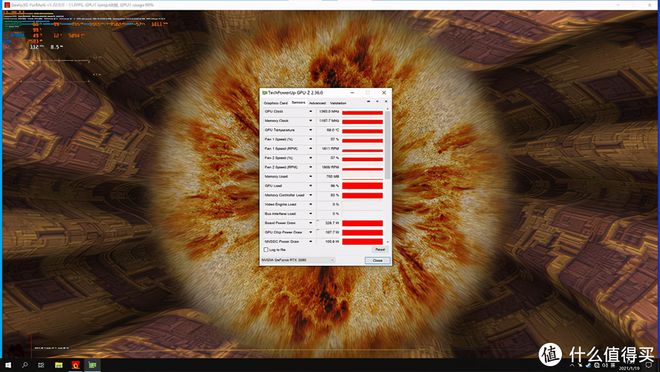660x372 pixels.
Task: Open the Memory Clock sensor dropdown
Action: click(311, 121)
